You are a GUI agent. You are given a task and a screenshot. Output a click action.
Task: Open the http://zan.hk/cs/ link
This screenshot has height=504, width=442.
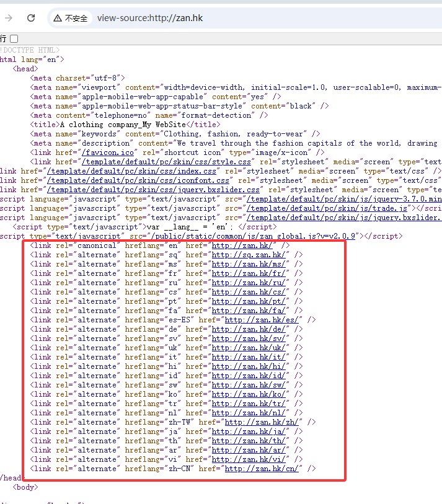(249, 292)
